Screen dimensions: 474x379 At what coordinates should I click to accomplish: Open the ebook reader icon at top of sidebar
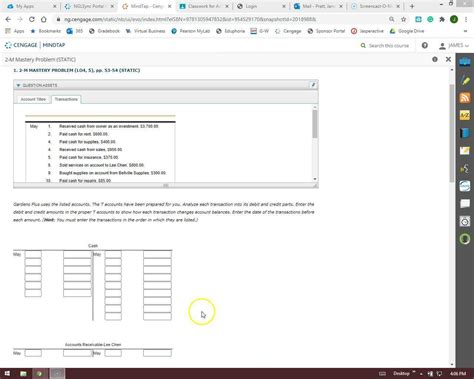[465, 62]
